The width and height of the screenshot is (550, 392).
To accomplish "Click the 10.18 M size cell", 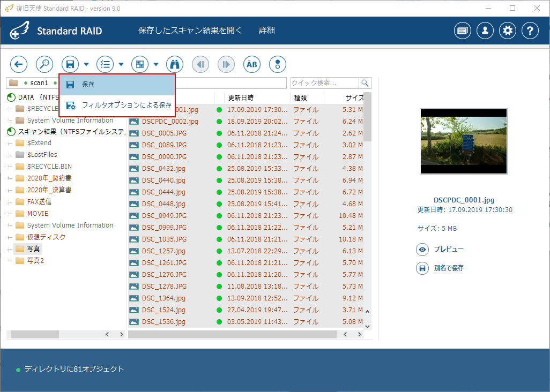I will (x=351, y=239).
